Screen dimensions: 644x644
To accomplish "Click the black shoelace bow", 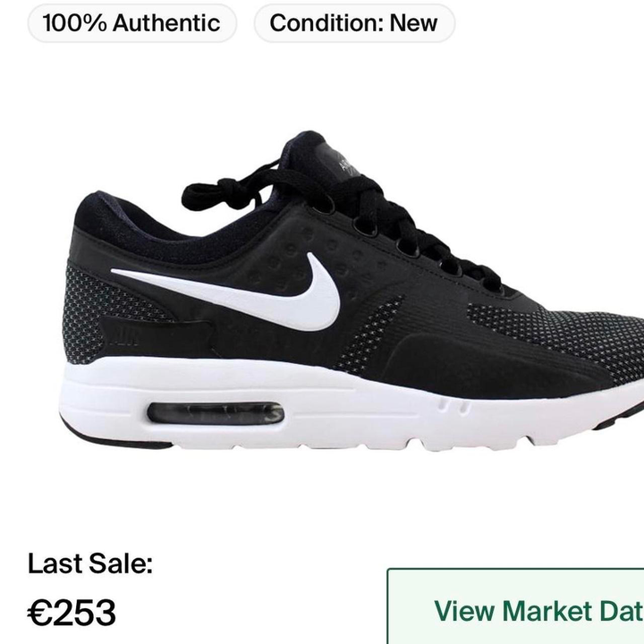I will (x=230, y=194).
